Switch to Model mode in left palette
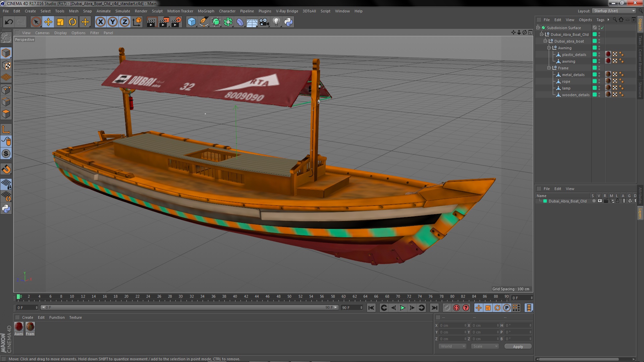Screen dimensions: 644x362 [x=6, y=53]
